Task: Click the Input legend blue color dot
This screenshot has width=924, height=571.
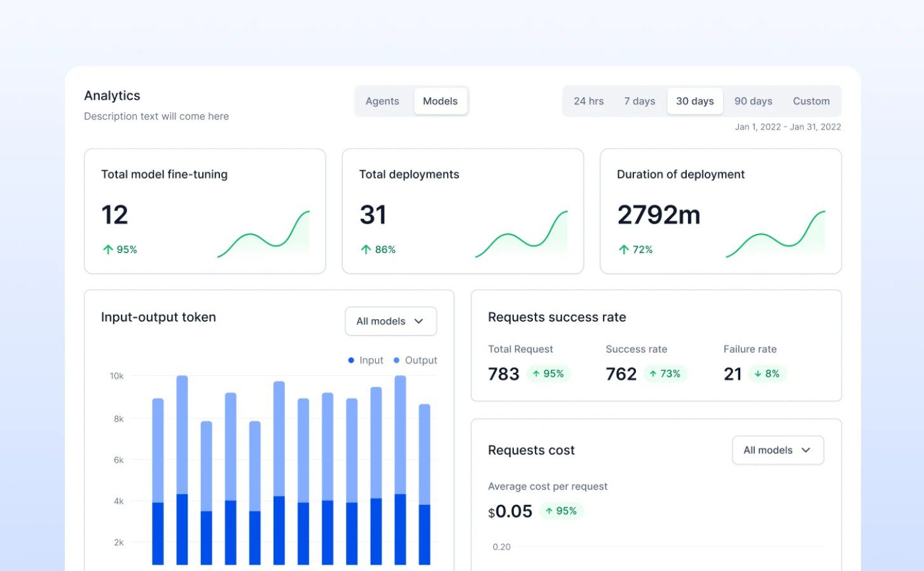Action: point(351,361)
